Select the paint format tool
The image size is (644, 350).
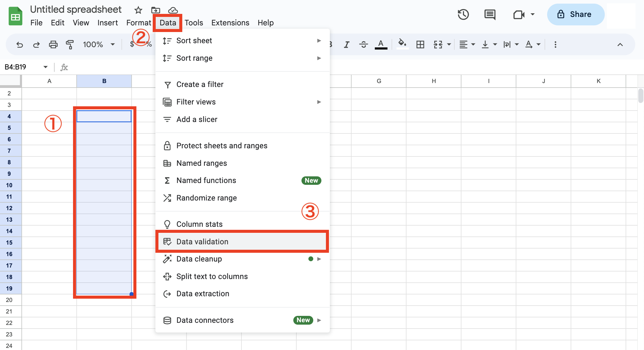coord(69,44)
